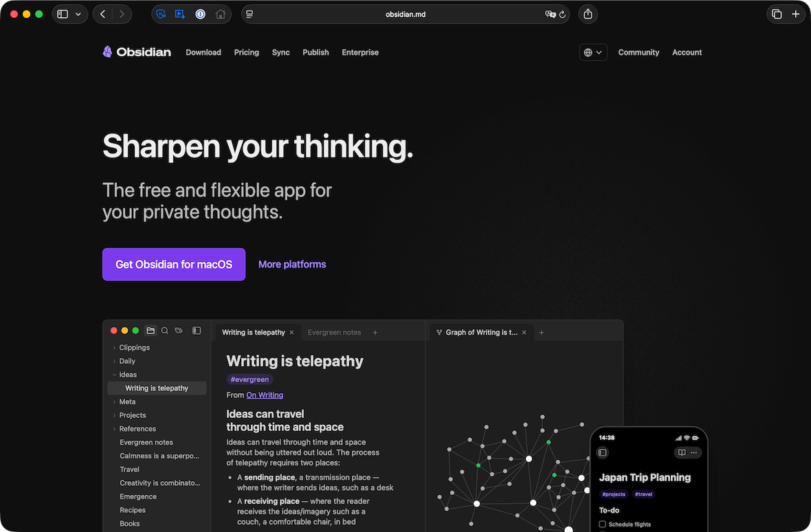Screen dimensions: 811x532
Task: Open Safari tab overview icon
Action: pyautogui.click(x=777, y=14)
